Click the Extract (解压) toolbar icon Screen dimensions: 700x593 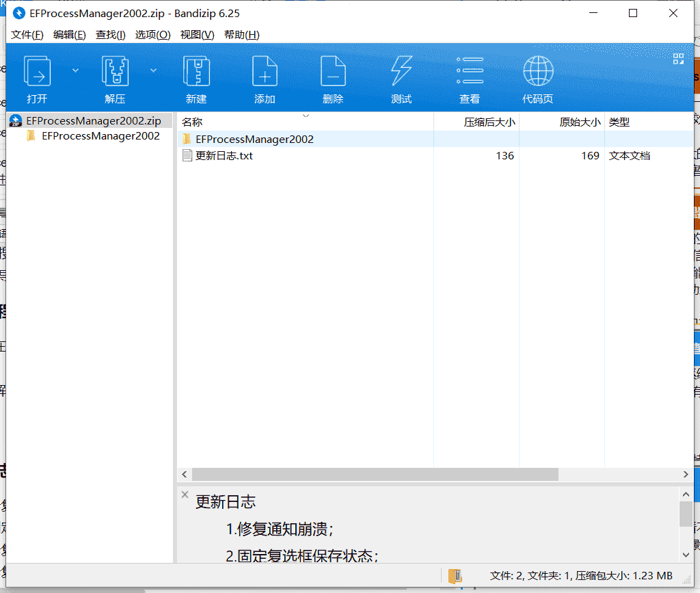pyautogui.click(x=115, y=71)
